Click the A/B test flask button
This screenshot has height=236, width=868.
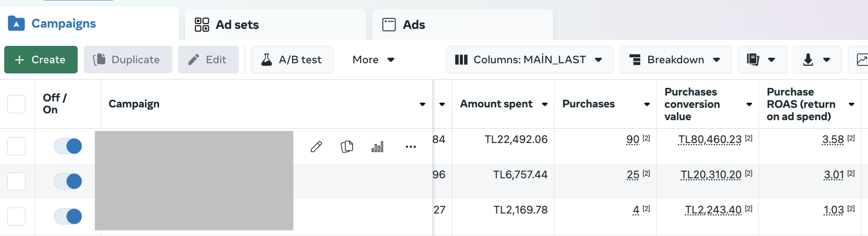[292, 60]
